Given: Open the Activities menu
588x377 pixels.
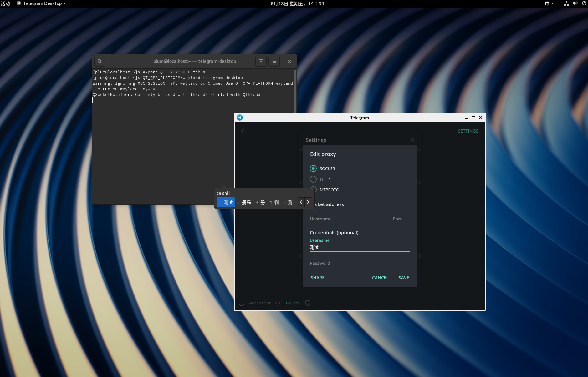Looking at the screenshot, I should point(5,3).
